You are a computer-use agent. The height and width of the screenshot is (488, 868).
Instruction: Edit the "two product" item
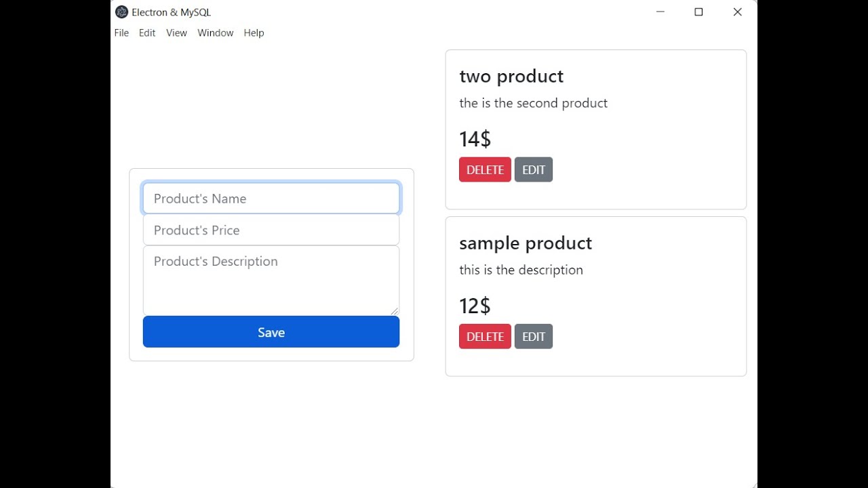point(534,169)
